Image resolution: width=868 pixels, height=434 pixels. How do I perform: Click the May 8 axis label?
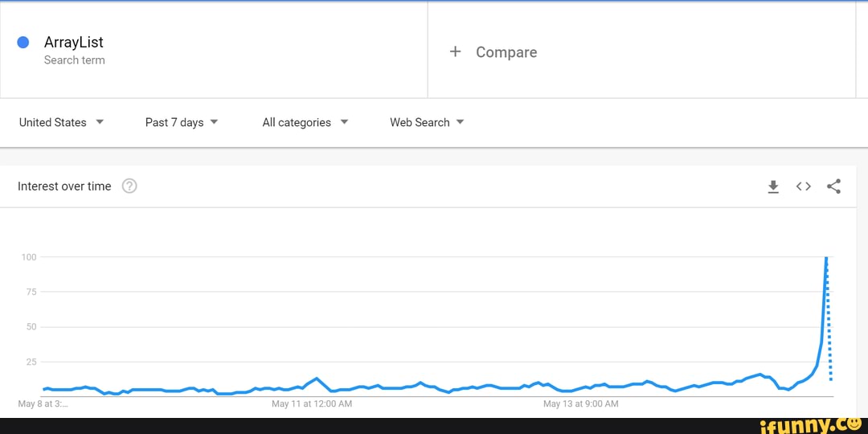(x=43, y=404)
